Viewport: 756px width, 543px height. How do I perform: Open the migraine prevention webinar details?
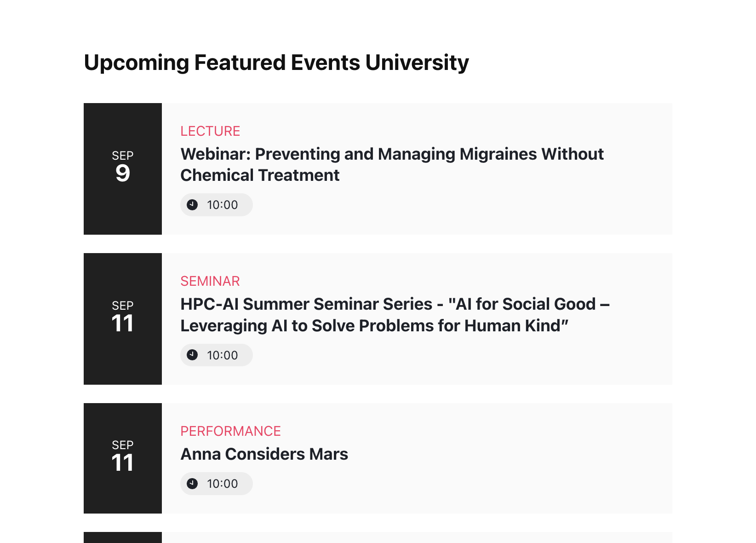pos(391,164)
